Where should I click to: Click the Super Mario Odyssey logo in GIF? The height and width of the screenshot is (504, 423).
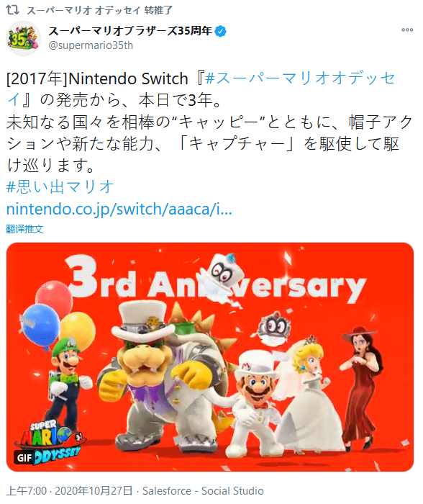48,442
